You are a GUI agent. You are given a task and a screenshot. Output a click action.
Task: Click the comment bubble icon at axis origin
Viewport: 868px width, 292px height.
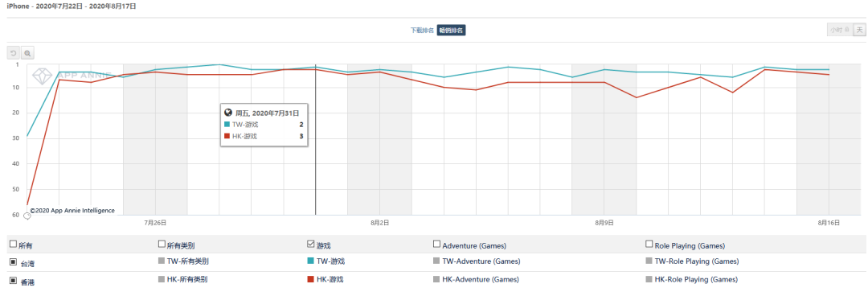[x=27, y=216]
